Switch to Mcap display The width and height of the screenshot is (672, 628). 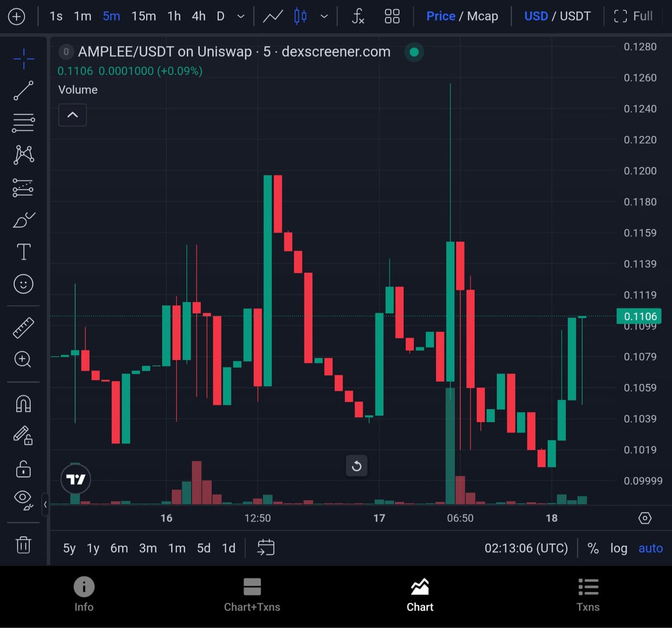483,16
